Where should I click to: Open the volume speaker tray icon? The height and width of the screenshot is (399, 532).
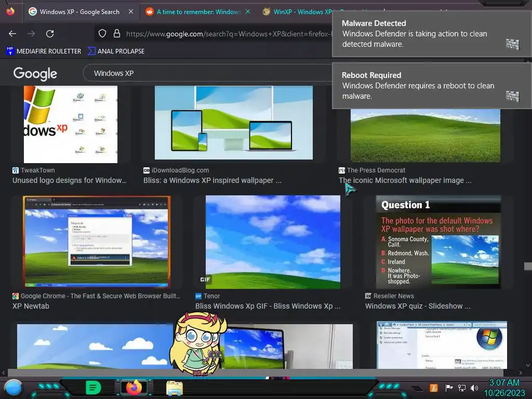click(x=474, y=388)
